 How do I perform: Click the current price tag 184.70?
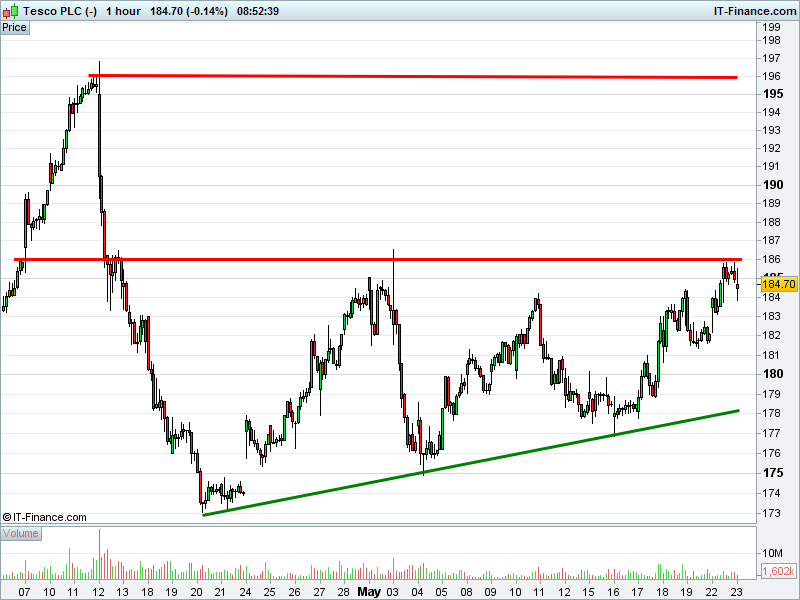(x=779, y=284)
